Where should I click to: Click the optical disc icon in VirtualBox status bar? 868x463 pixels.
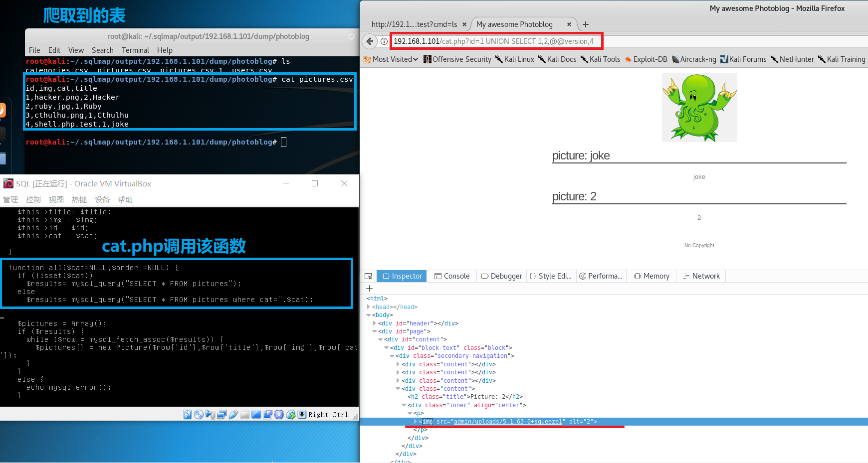[x=199, y=414]
